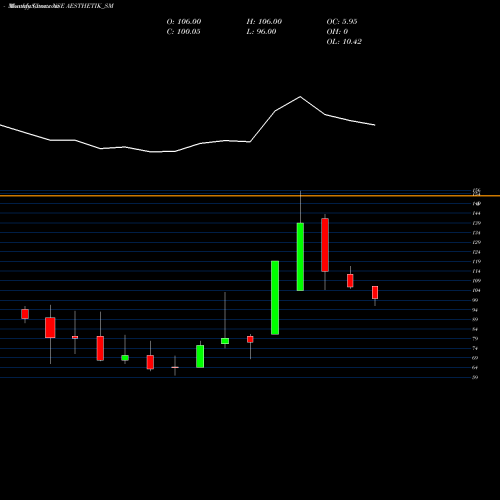Screen dimensions: 500x500
Task: Click the 89 price axis label
Action: click(x=475, y=319)
